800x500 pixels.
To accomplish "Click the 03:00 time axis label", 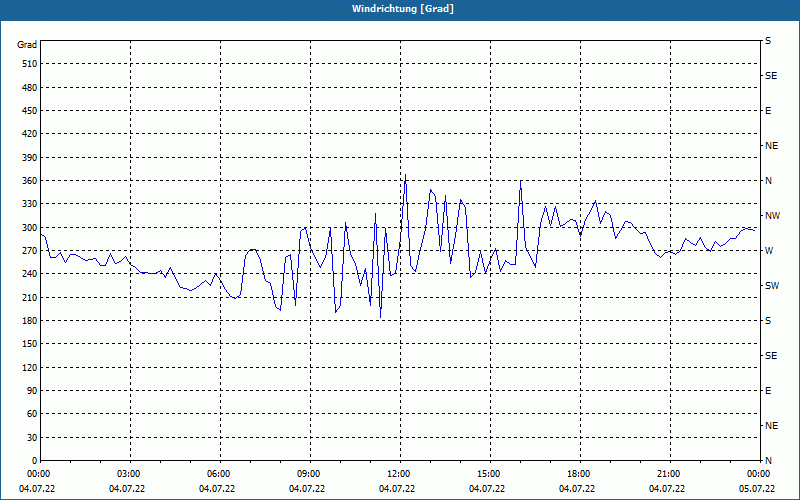I will [x=128, y=474].
